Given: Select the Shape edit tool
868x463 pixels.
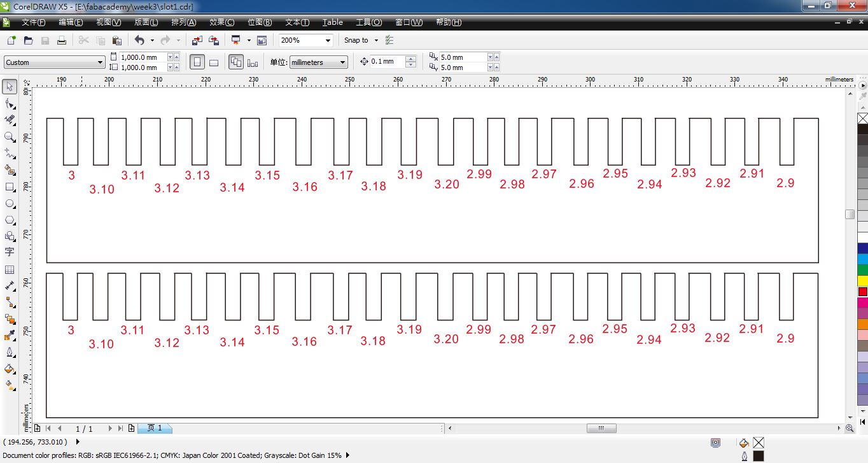Looking at the screenshot, I should 10,103.
